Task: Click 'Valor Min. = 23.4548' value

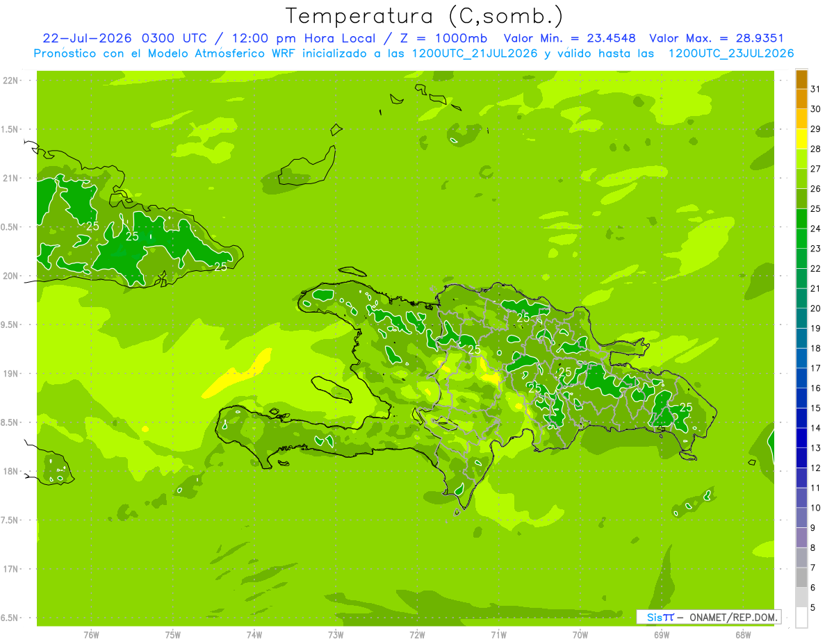Action: click(x=569, y=38)
